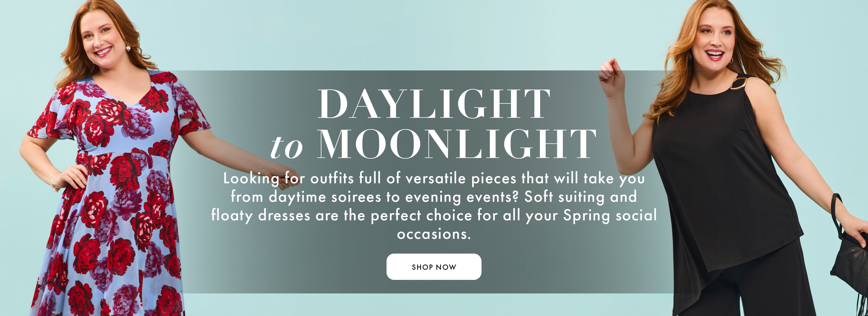
Task: Click the heart-shaped drop earring
Action: (x=128, y=48)
